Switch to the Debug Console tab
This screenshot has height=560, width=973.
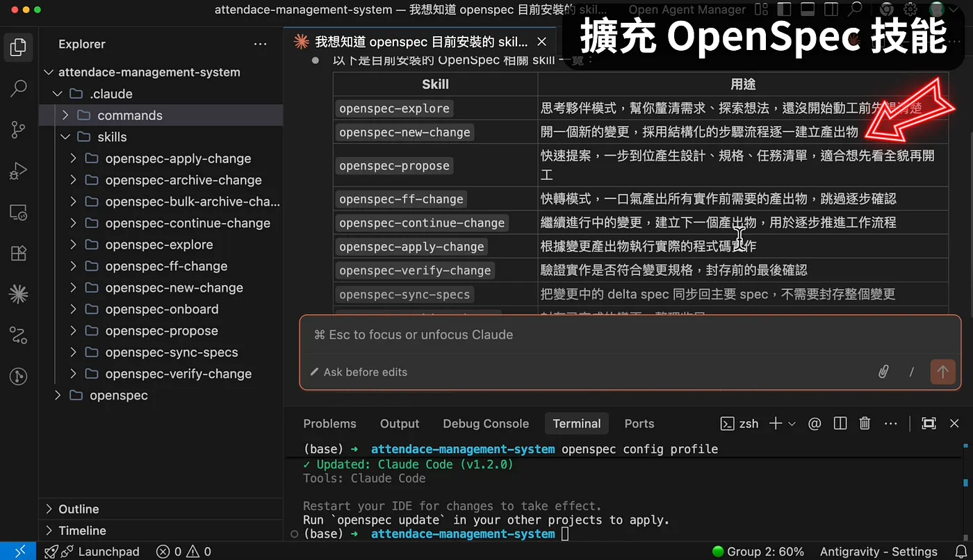coord(486,424)
